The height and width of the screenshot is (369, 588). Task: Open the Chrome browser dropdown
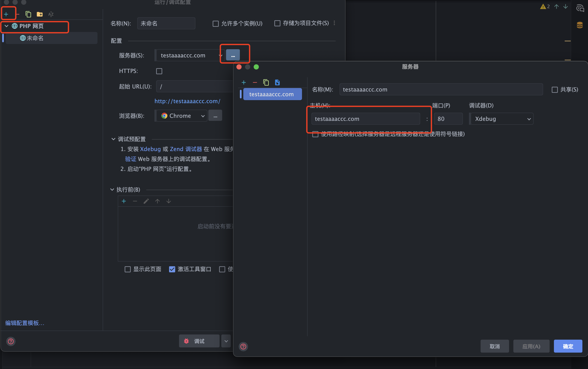(182, 116)
